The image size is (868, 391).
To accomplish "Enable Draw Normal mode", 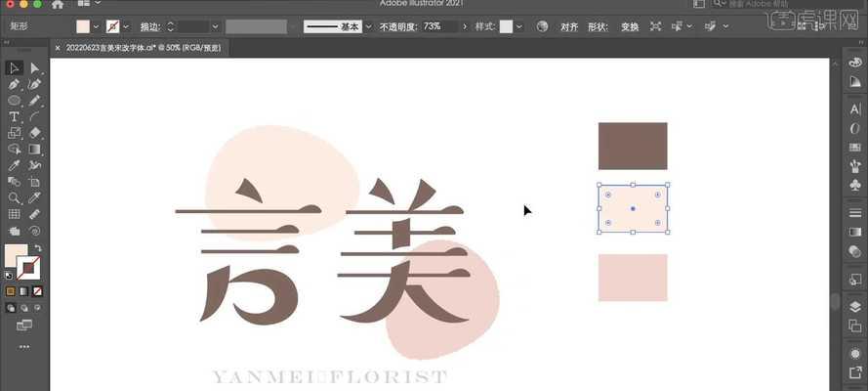I will tap(11, 308).
